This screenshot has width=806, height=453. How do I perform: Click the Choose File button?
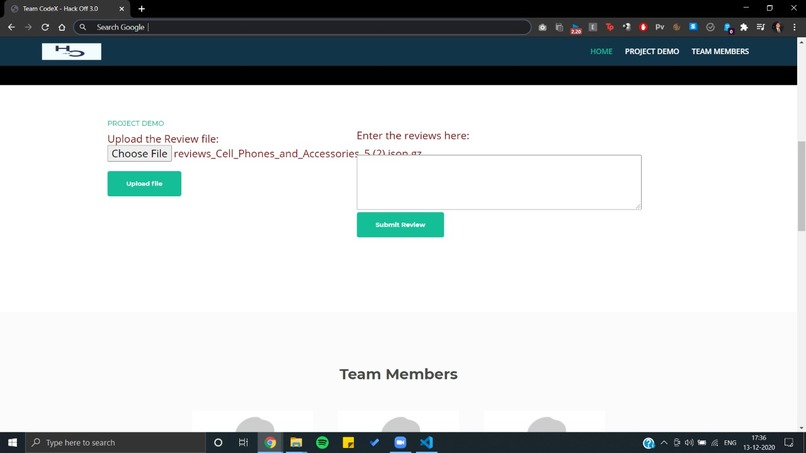139,153
